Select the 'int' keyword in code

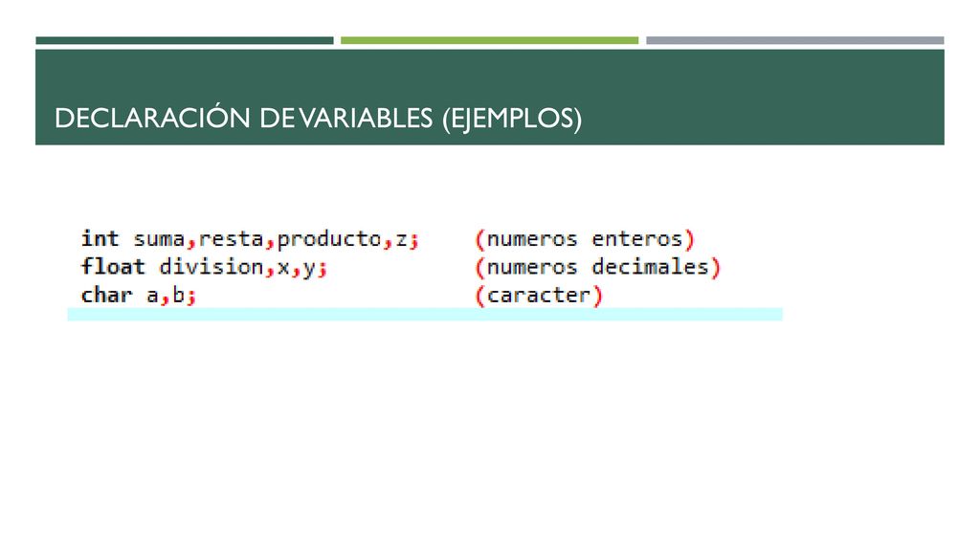(100, 238)
